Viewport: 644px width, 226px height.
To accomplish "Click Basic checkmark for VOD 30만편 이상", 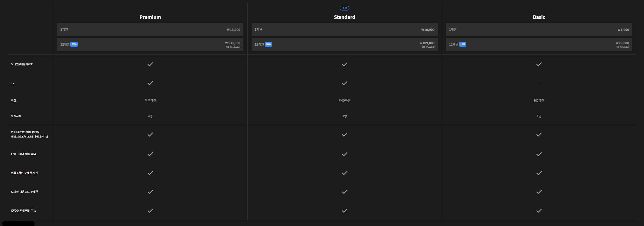I will 539,134.
